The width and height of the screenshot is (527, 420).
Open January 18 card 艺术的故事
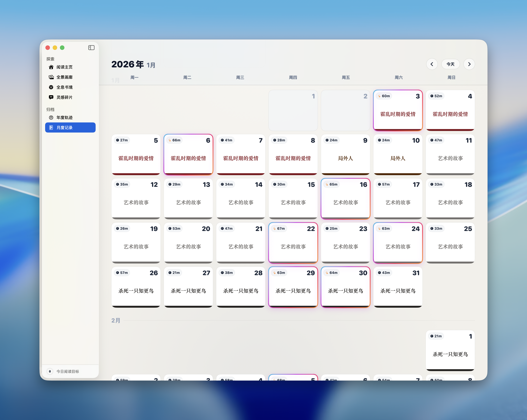(x=450, y=199)
